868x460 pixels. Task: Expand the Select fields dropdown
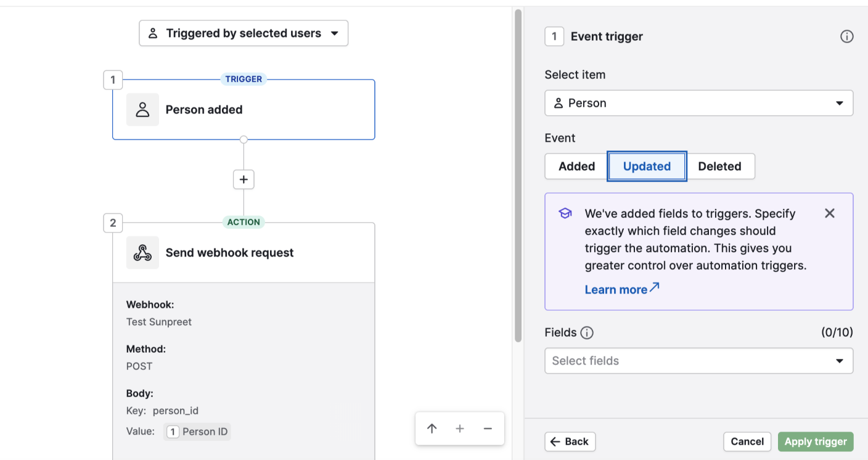[x=699, y=361]
